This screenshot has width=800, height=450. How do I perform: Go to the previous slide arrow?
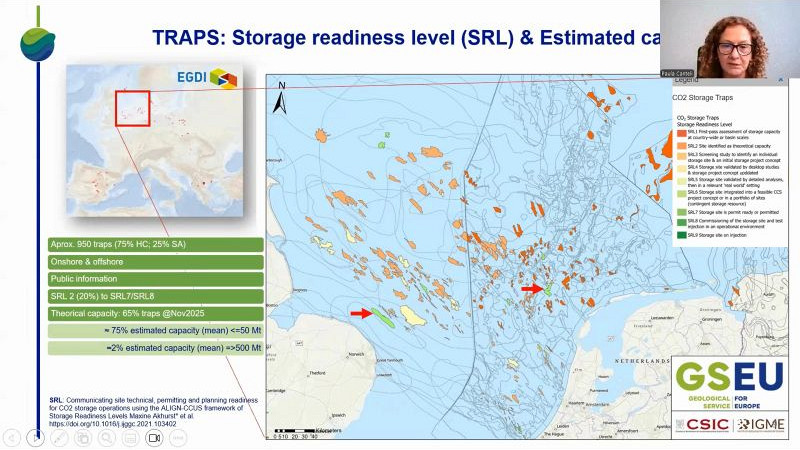[11, 438]
